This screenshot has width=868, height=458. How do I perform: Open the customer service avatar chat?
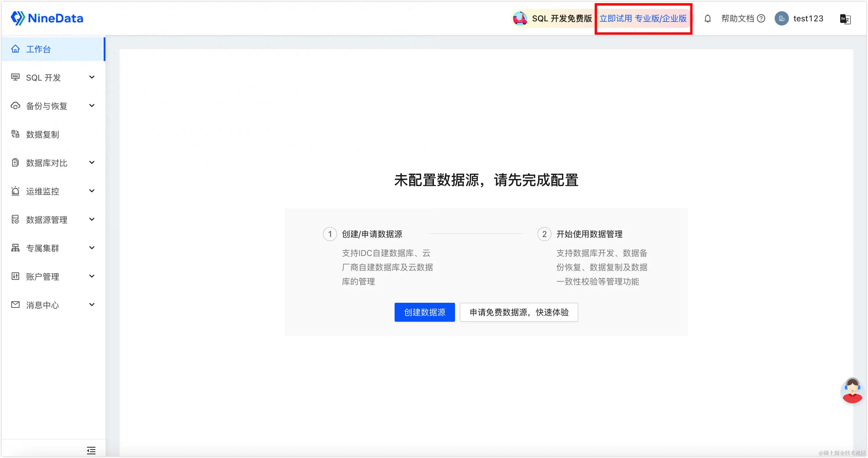tap(852, 390)
